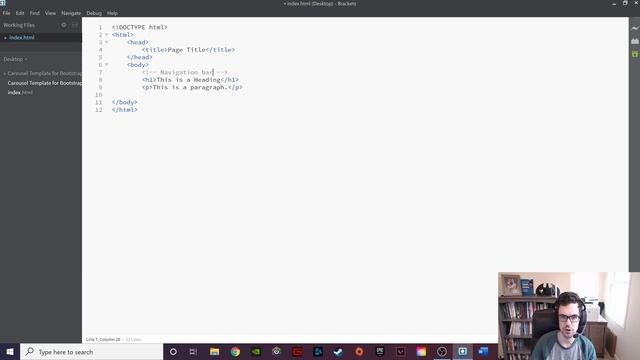Collapse the head tag fold arrow
The image size is (640, 360).
click(x=107, y=42)
